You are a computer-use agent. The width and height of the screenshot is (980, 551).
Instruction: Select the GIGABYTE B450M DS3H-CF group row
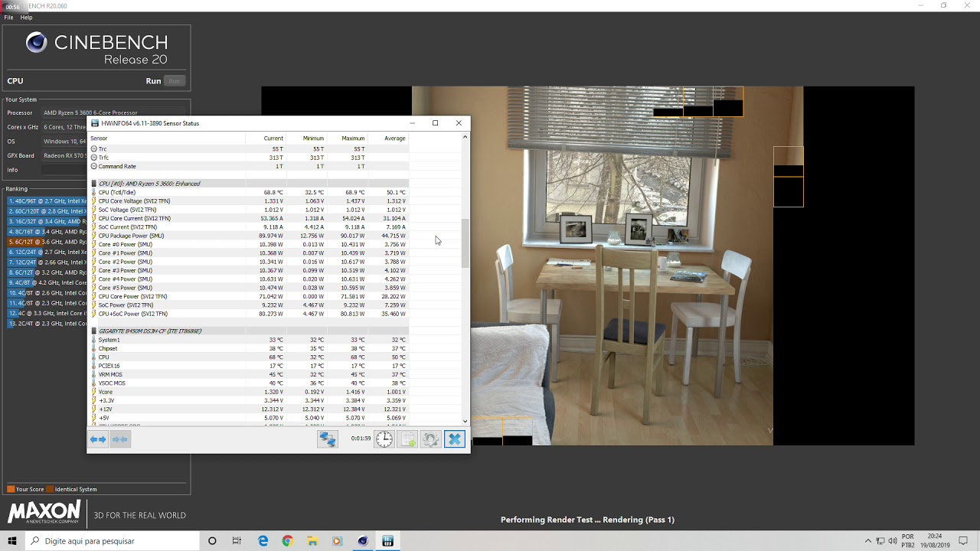pos(249,331)
